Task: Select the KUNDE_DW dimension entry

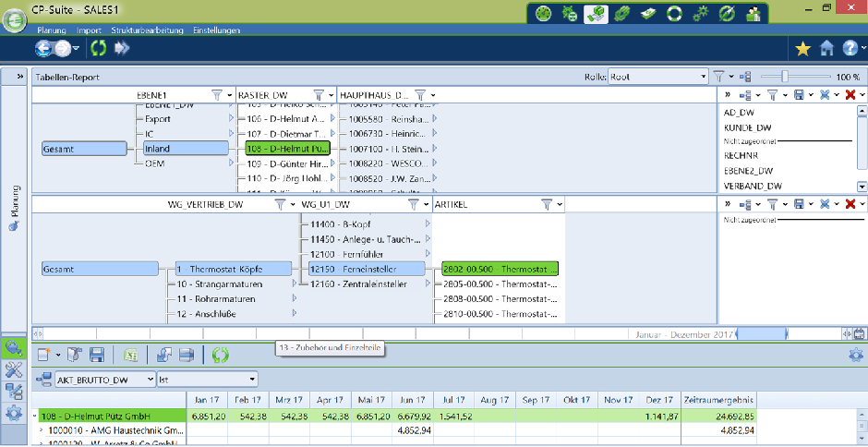Action: coord(747,127)
